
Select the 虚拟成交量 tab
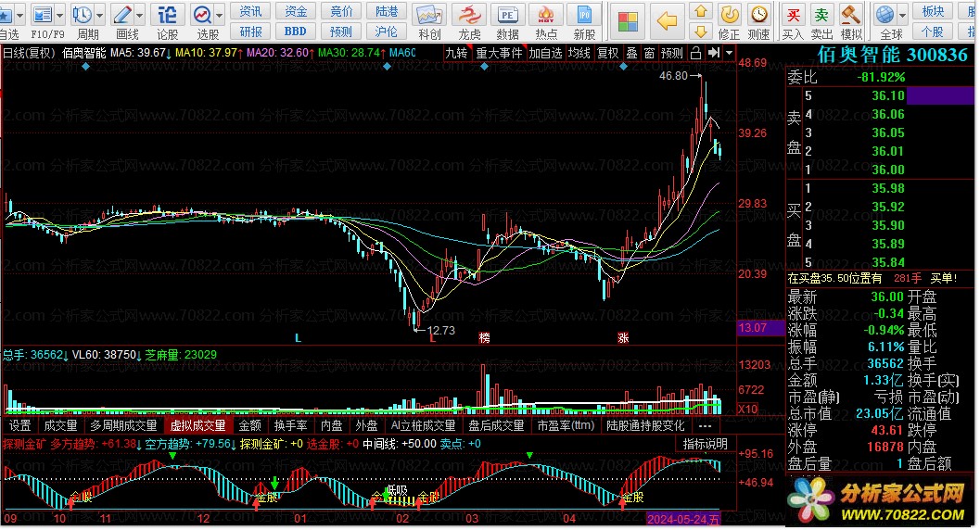[x=198, y=425]
